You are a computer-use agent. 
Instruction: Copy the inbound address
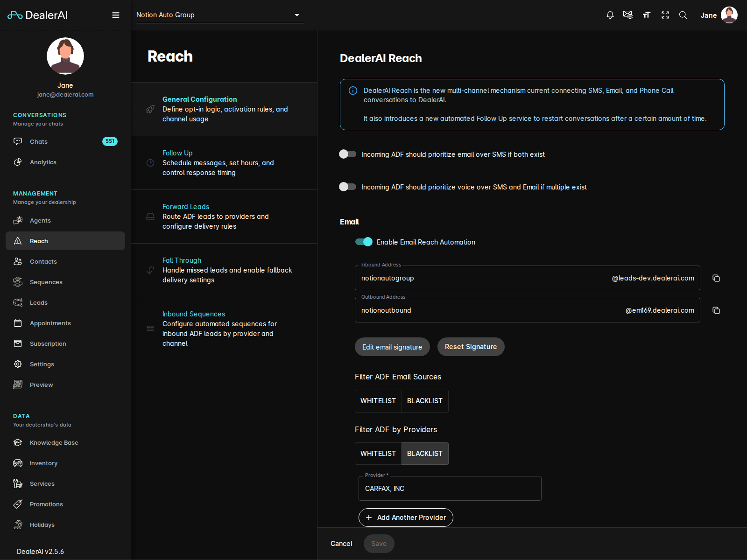716,278
